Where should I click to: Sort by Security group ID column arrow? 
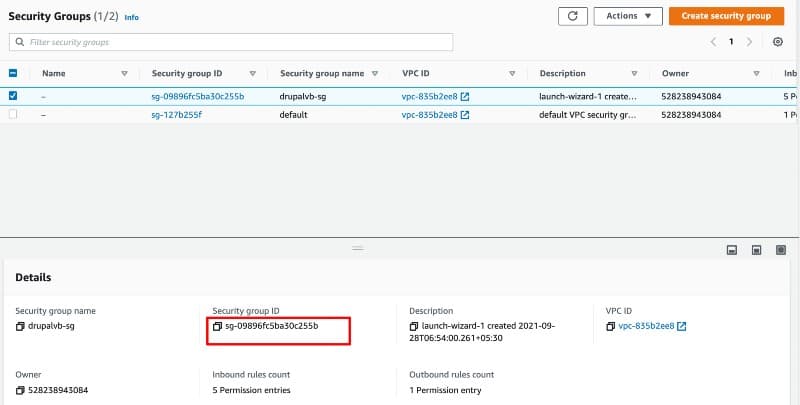point(253,73)
